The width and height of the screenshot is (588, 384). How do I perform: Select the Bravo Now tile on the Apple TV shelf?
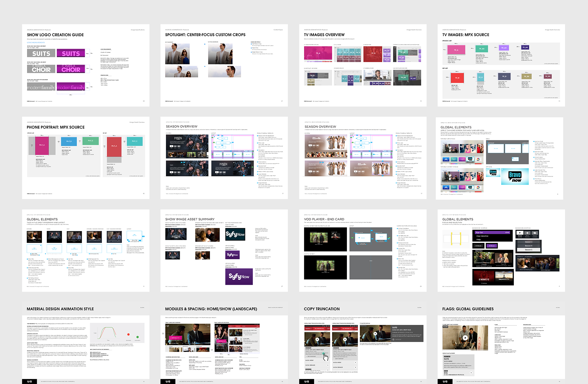[470, 159]
